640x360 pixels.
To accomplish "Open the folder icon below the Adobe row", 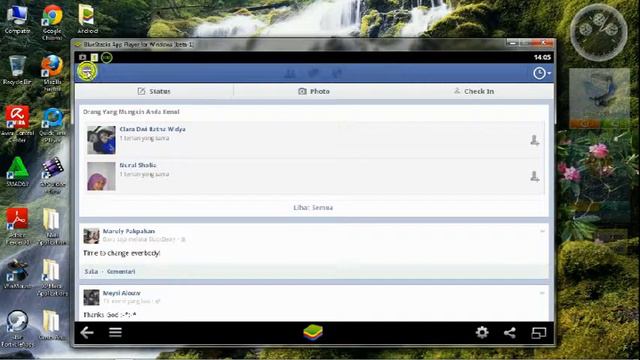I will pyautogui.click(x=52, y=277).
